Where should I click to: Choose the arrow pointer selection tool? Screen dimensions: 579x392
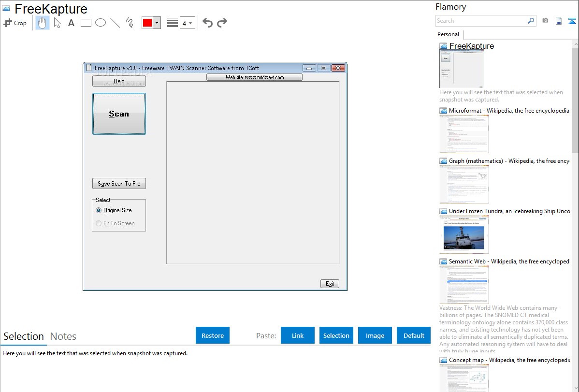(x=57, y=23)
